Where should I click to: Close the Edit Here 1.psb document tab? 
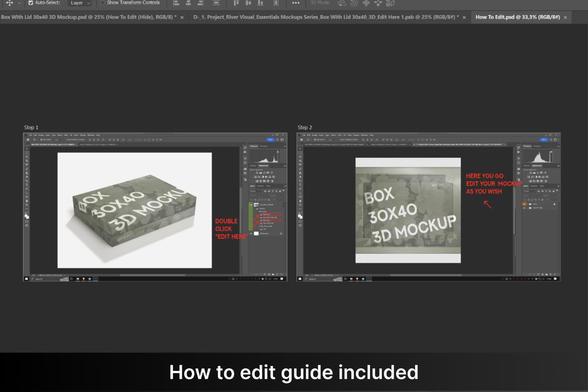[464, 17]
